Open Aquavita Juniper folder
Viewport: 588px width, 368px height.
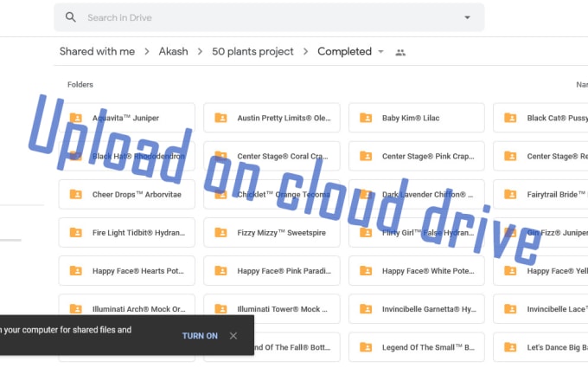127,118
